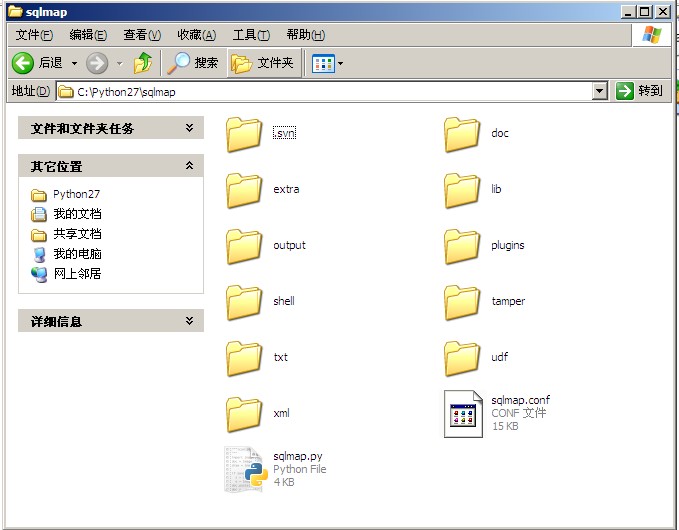Image resolution: width=679 pixels, height=530 pixels.
Task: Go up one folder level icon
Action: 143,63
